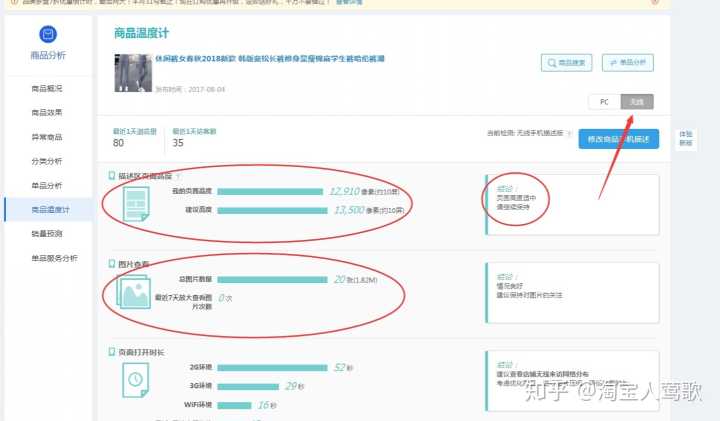Click the 2G环境 load time bar

point(272,368)
